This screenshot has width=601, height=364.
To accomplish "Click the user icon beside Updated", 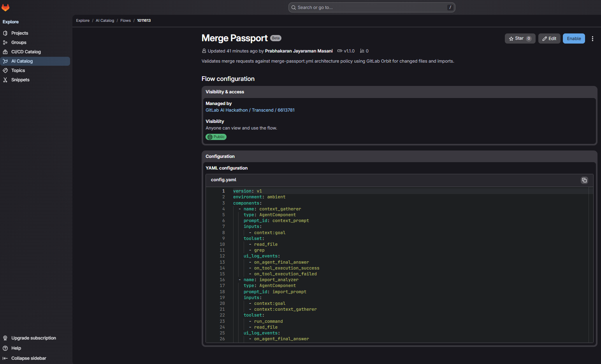I will click(204, 51).
